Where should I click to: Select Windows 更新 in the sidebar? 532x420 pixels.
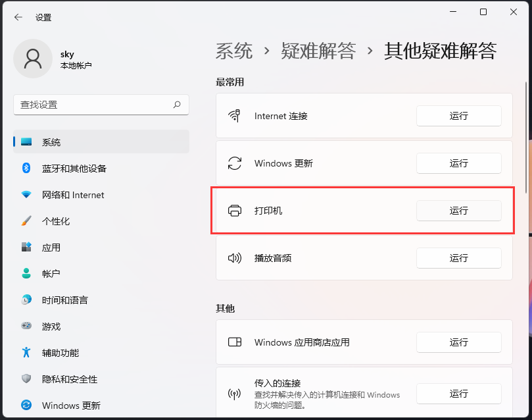tap(101, 406)
